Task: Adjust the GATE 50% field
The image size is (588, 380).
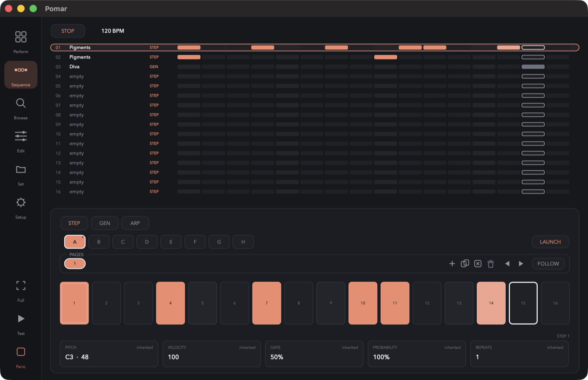Action: point(314,354)
